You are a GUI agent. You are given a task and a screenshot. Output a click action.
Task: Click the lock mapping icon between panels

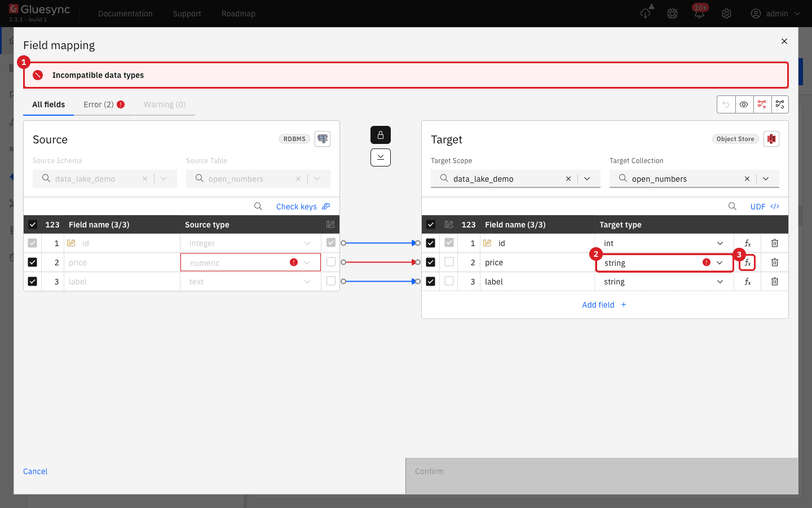pos(381,135)
